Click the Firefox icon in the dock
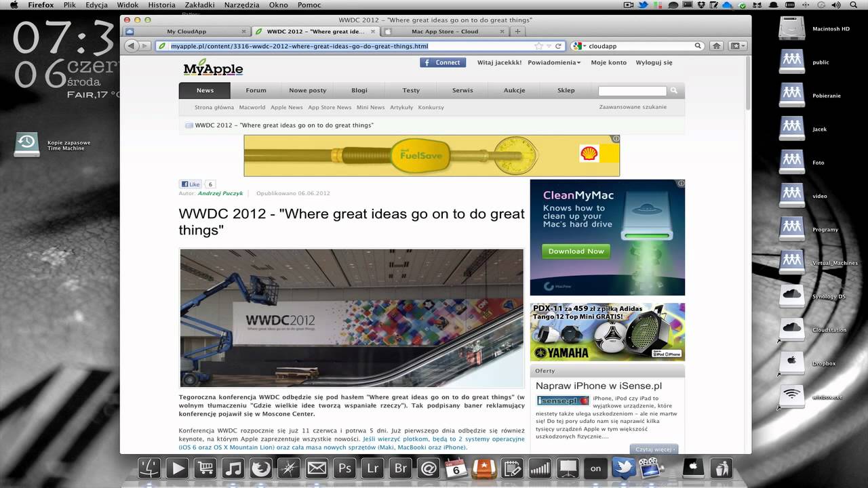868x488 pixels. pyautogui.click(x=261, y=468)
